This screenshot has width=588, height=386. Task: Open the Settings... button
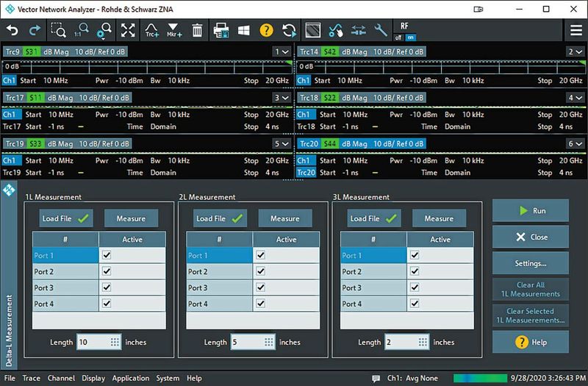pyautogui.click(x=530, y=263)
